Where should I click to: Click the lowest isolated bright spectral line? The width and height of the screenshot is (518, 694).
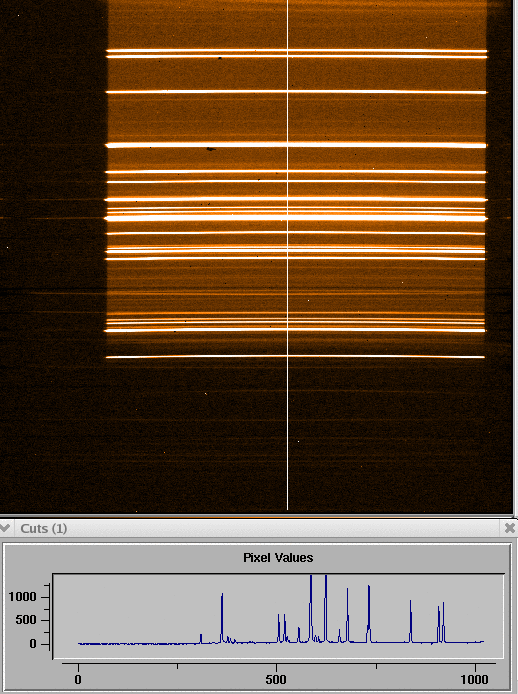point(295,357)
